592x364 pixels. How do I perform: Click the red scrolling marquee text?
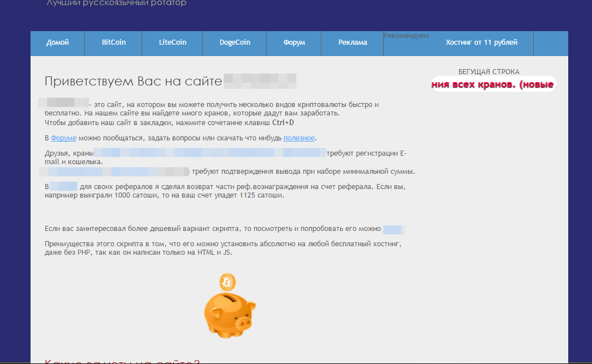[494, 84]
